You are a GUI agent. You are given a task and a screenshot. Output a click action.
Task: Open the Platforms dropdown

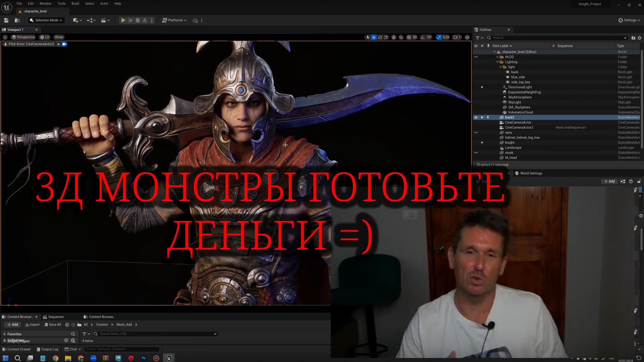point(174,20)
